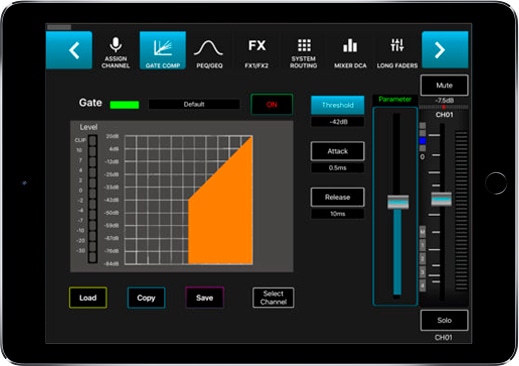Click the pan strip under -7.5dB
This screenshot has width=519, height=366.
444,107
